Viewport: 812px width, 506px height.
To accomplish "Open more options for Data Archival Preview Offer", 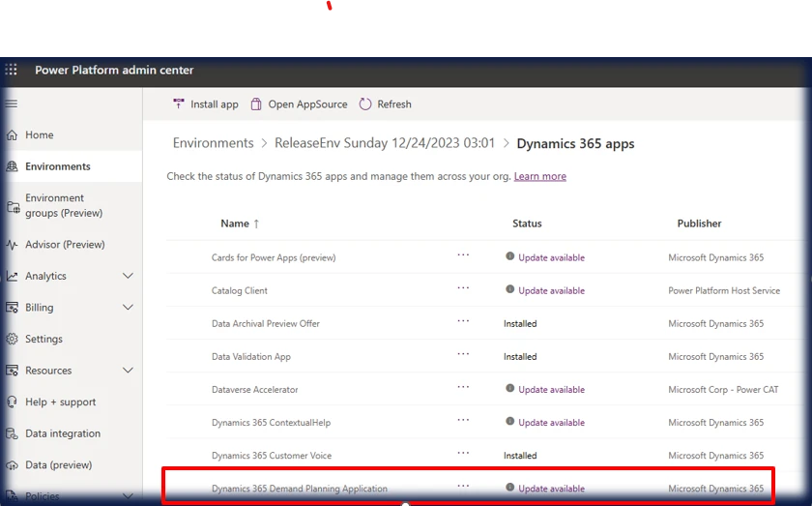I will click(463, 321).
